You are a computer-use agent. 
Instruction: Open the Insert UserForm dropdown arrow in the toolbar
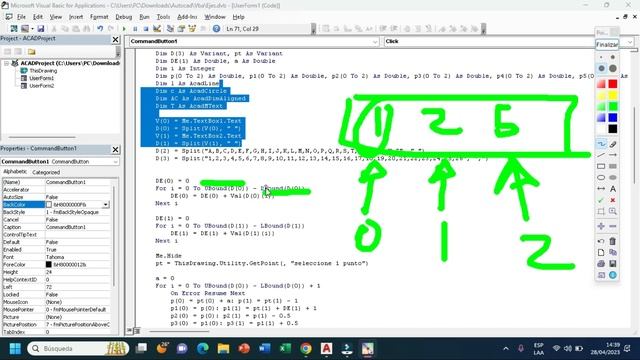[x=31, y=29]
